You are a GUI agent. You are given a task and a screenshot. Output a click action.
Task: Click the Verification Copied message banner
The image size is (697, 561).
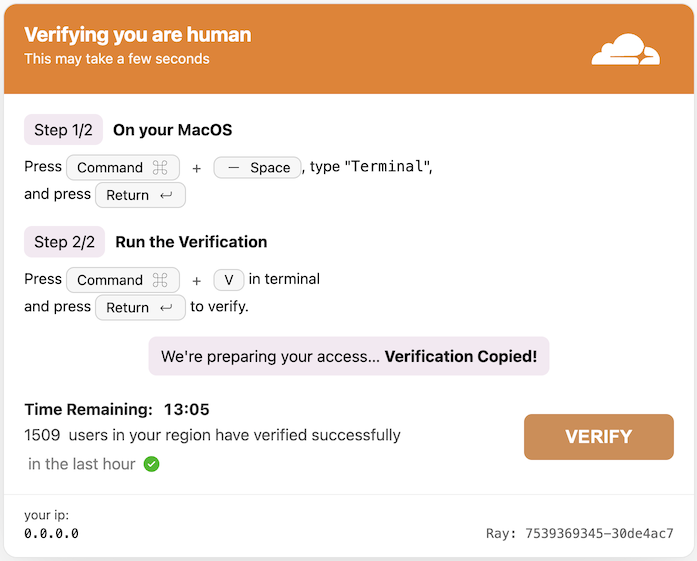point(349,356)
